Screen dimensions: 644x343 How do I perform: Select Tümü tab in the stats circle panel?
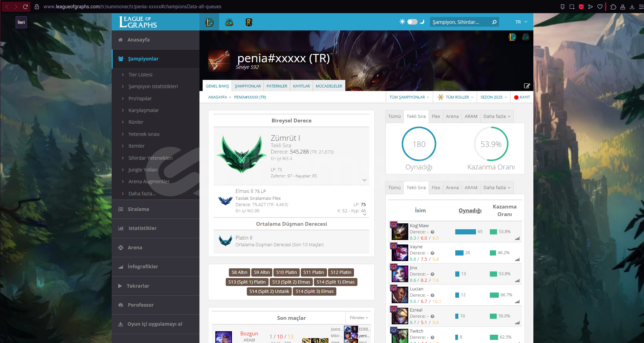pyautogui.click(x=394, y=117)
